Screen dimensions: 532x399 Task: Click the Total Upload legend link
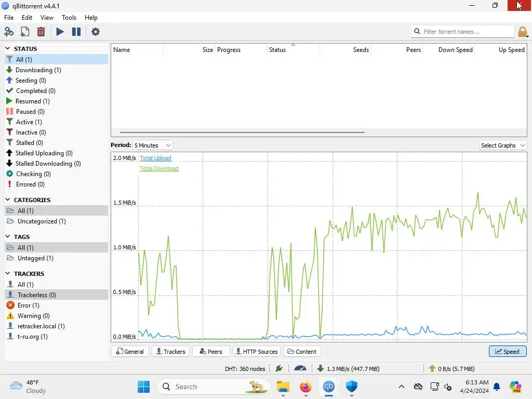(155, 158)
